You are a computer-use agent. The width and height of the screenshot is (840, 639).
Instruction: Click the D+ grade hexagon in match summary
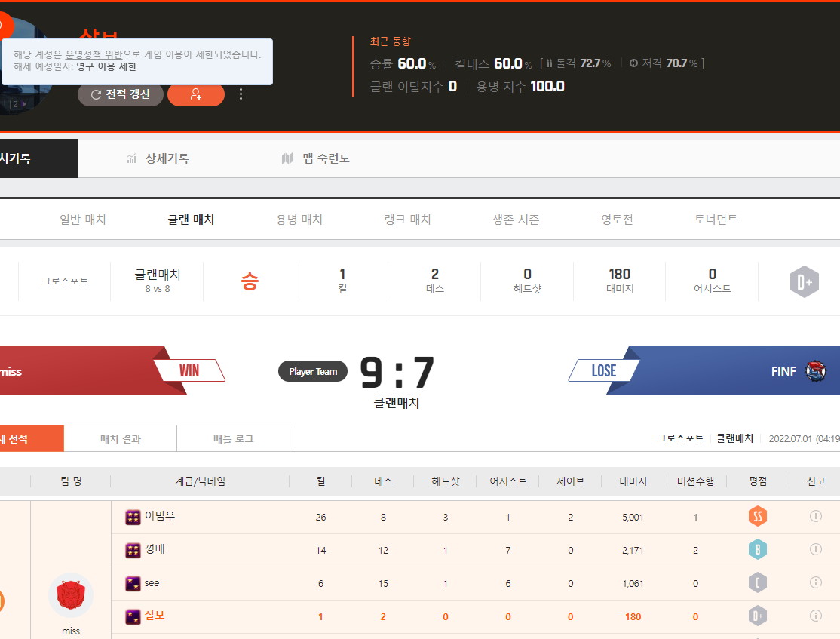point(804,281)
